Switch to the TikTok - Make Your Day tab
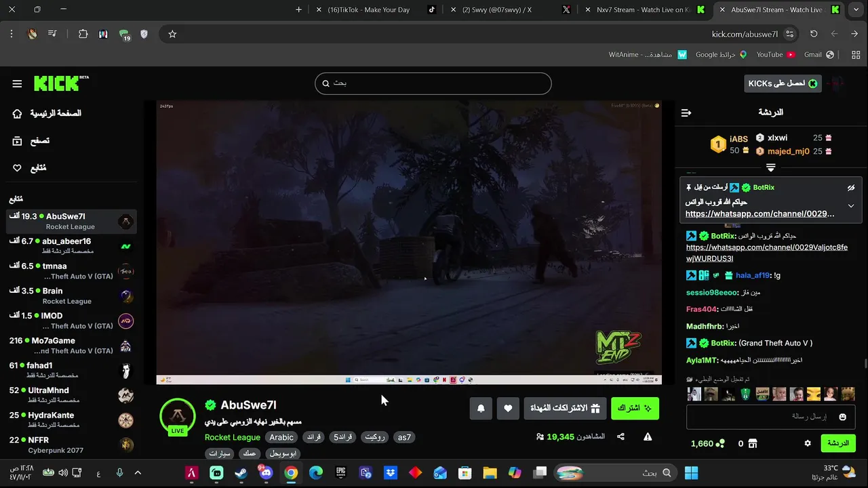Image resolution: width=868 pixels, height=488 pixels. 377,9
